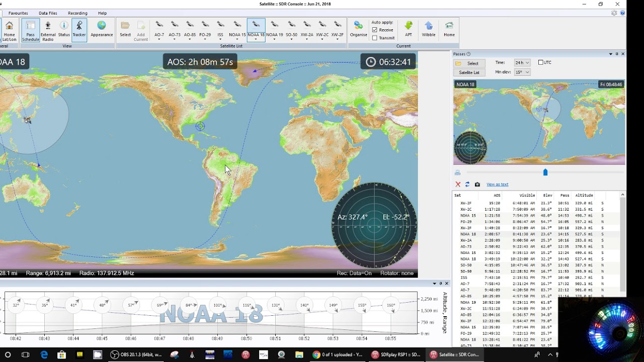Viewport: 644px width, 362px height.
Task: Open the Recording ribbon tab
Action: [77, 13]
